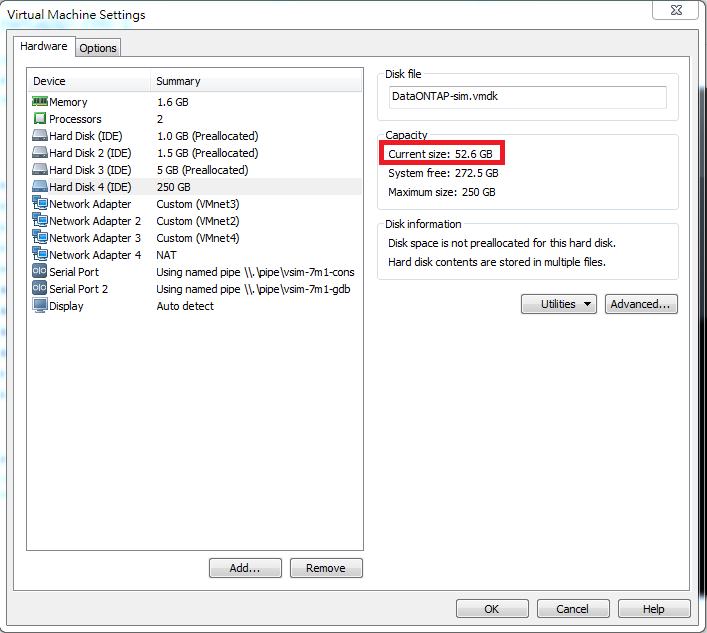The image size is (707, 633).
Task: Confirm settings with OK
Action: point(492,609)
